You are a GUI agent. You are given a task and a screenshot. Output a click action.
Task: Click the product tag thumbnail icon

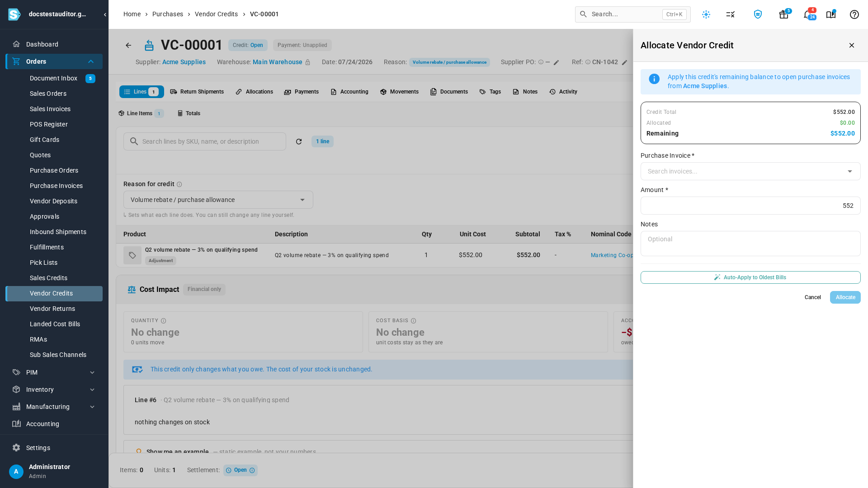tap(132, 255)
